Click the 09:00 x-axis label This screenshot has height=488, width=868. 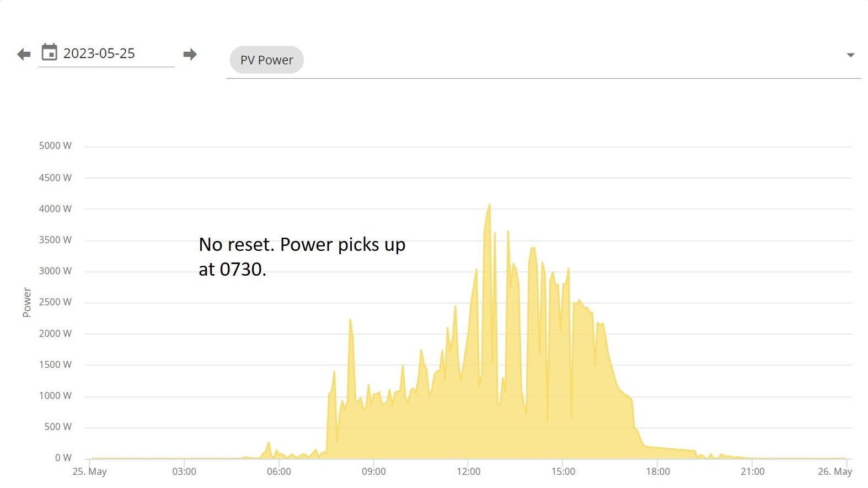coord(373,471)
